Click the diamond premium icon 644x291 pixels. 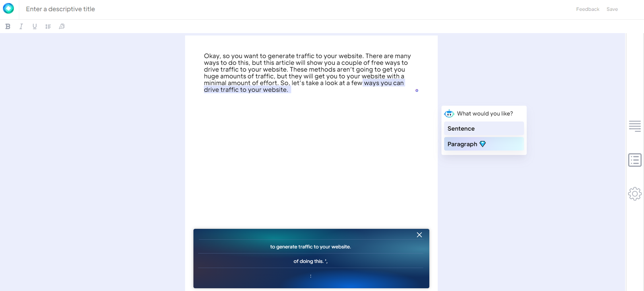tap(483, 144)
